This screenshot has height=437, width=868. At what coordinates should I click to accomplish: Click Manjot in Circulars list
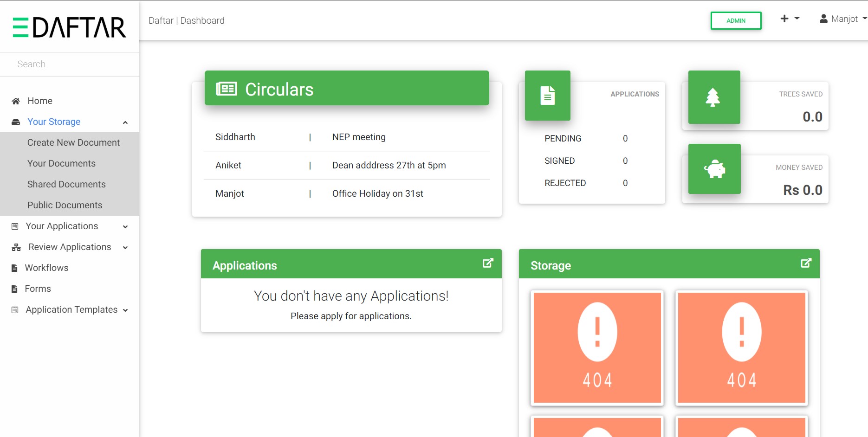pos(230,193)
